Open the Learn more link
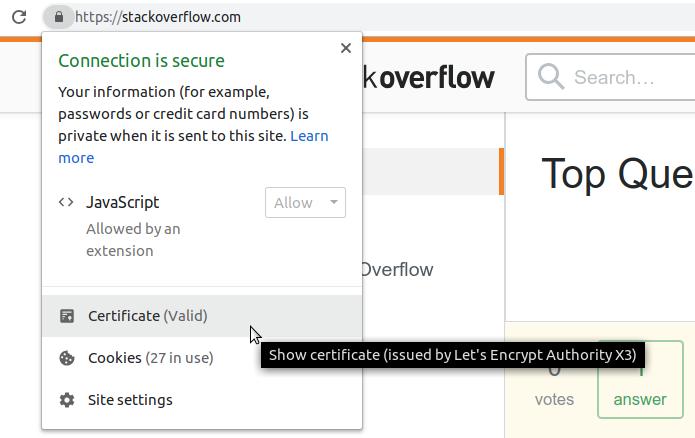 [x=193, y=147]
